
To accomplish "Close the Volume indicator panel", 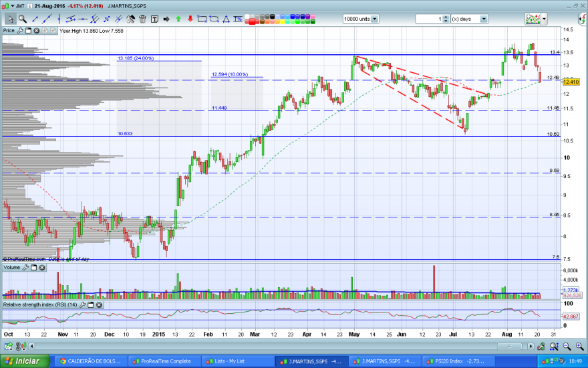I will coord(42,268).
